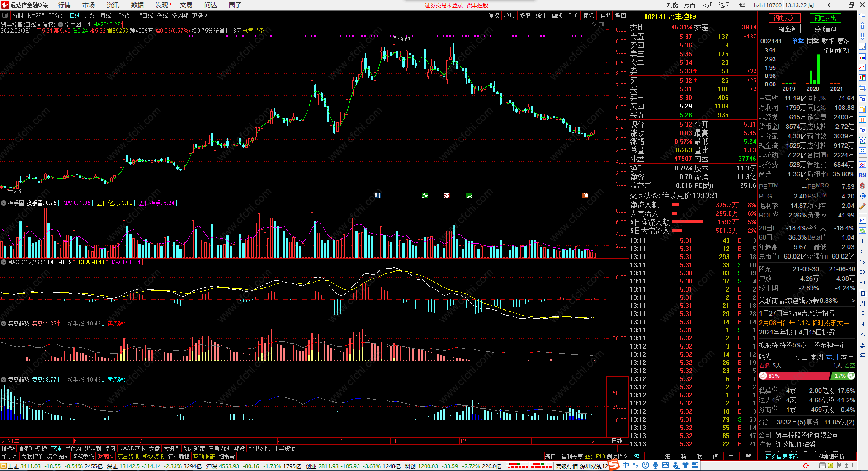Open the 行情 menu

tap(64, 5)
